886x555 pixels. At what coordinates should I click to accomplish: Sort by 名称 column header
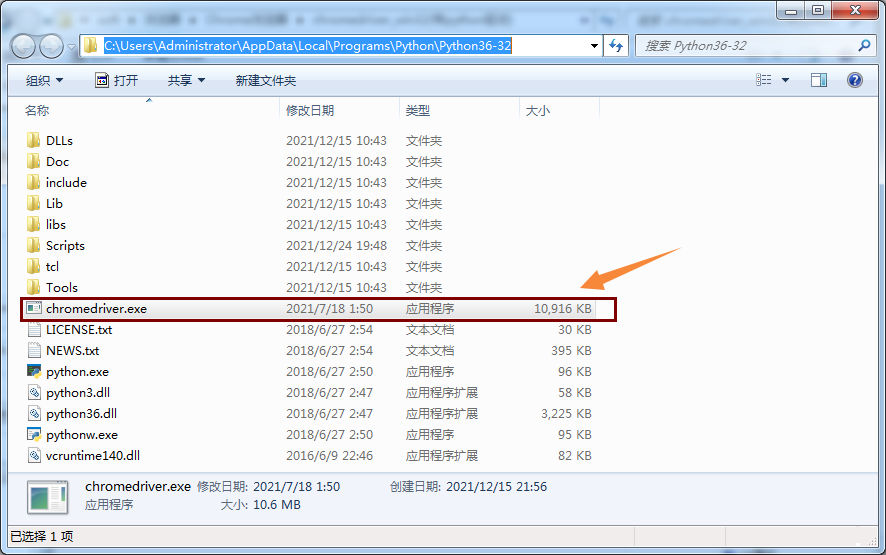click(x=37, y=111)
